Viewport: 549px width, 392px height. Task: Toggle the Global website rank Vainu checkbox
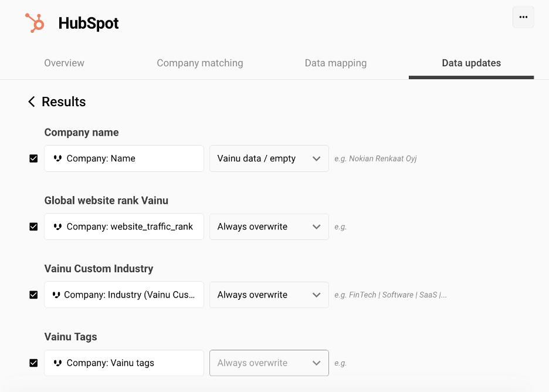coord(33,227)
